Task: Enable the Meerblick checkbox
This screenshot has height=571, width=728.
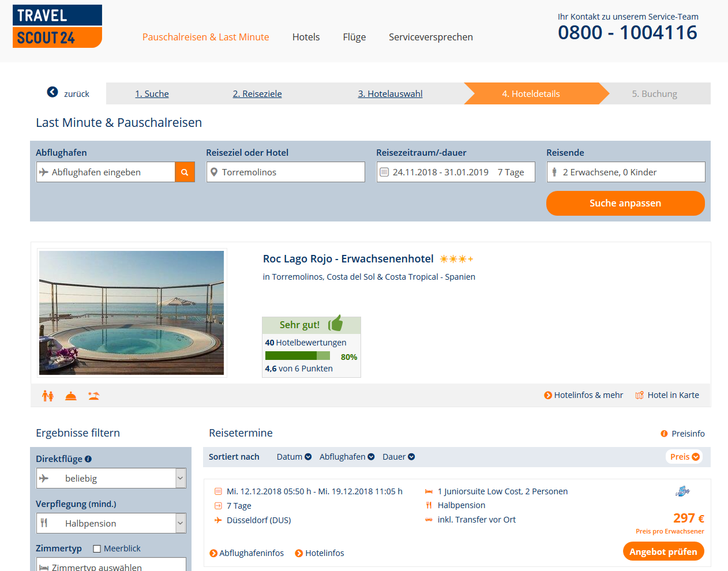Action: pos(97,549)
